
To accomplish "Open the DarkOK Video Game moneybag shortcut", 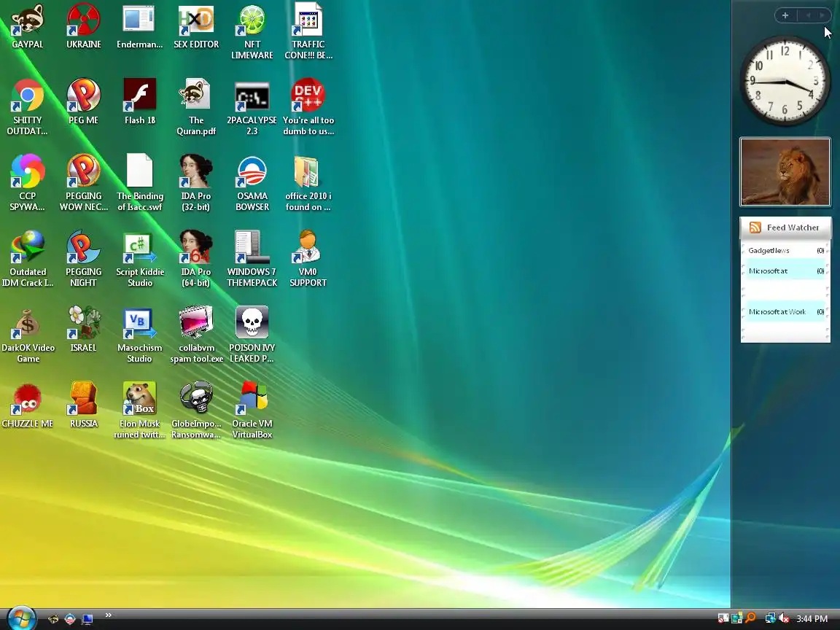I will click(x=27, y=335).
